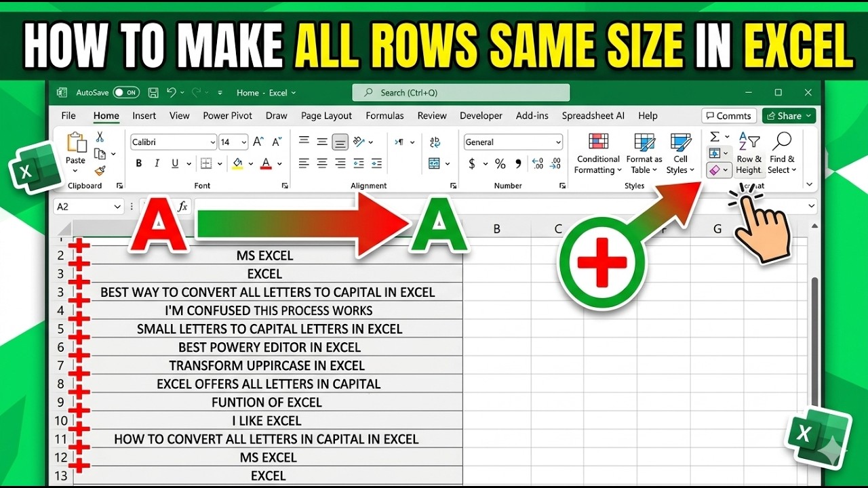Click the Save icon in title bar
868x488 pixels.
pyautogui.click(x=153, y=93)
